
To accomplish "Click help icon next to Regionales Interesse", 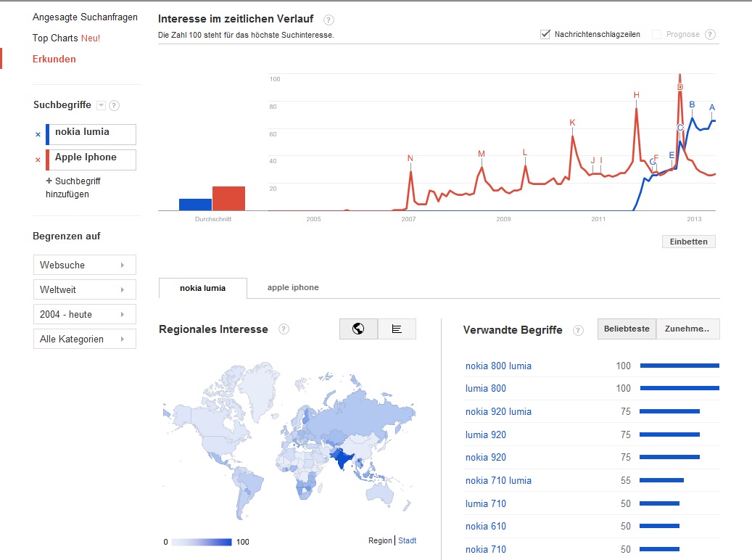I will [284, 329].
